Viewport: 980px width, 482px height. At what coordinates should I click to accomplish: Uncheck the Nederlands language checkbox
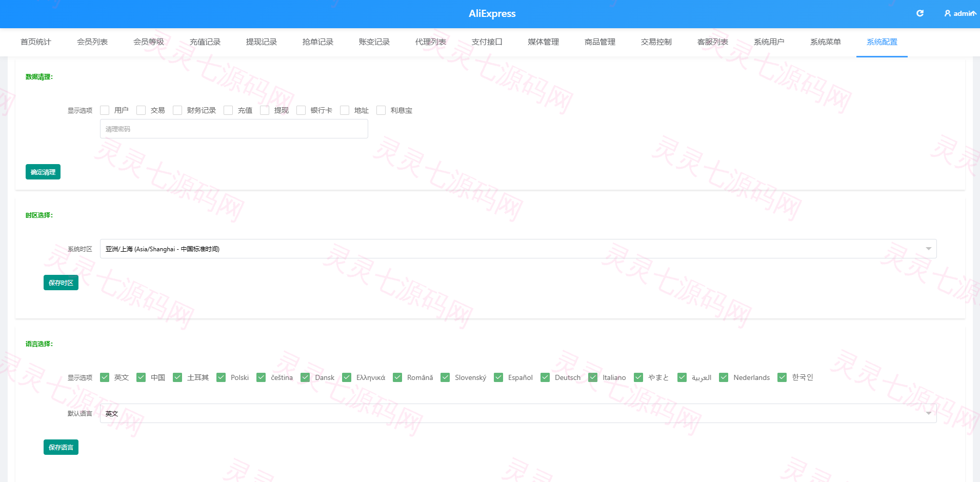point(724,377)
